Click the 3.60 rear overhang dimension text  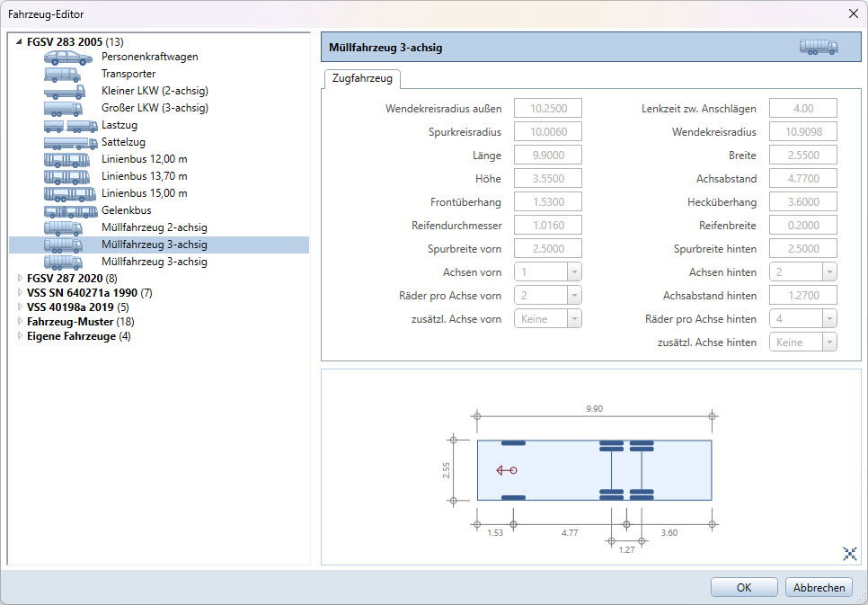pos(669,533)
